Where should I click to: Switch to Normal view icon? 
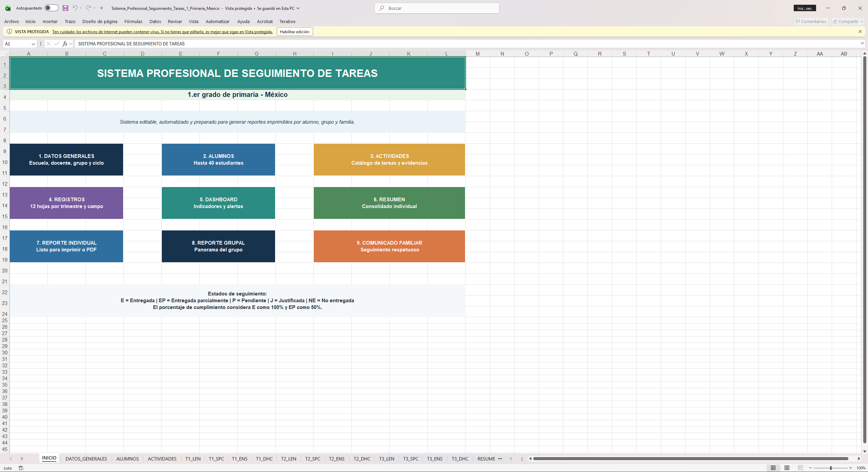coord(773,468)
